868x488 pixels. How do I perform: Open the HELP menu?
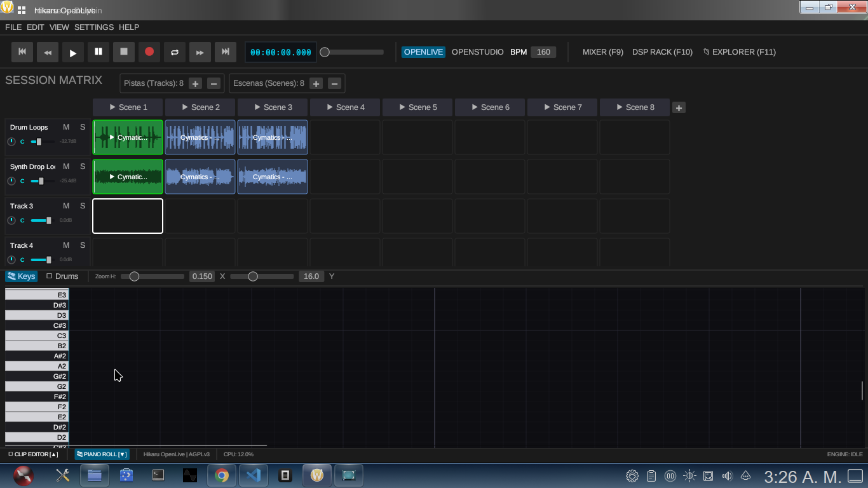pyautogui.click(x=129, y=27)
